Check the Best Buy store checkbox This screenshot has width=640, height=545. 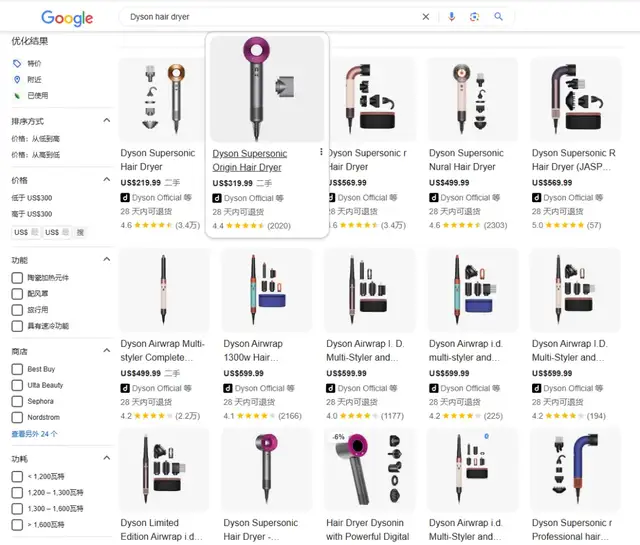(x=17, y=369)
